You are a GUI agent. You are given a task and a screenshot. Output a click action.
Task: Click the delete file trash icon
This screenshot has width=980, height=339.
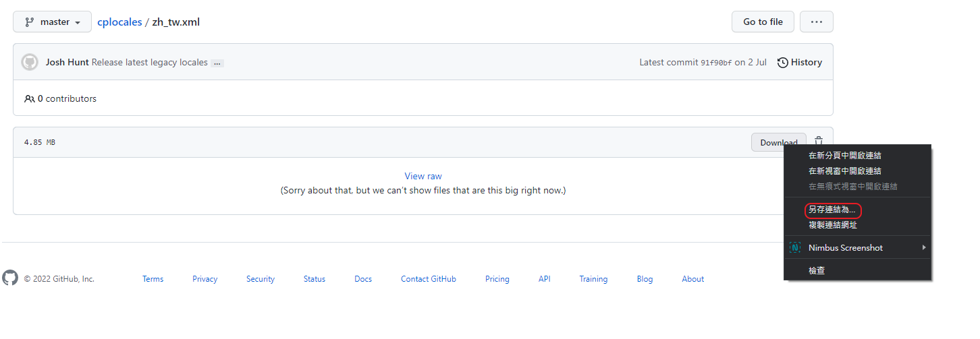[819, 142]
